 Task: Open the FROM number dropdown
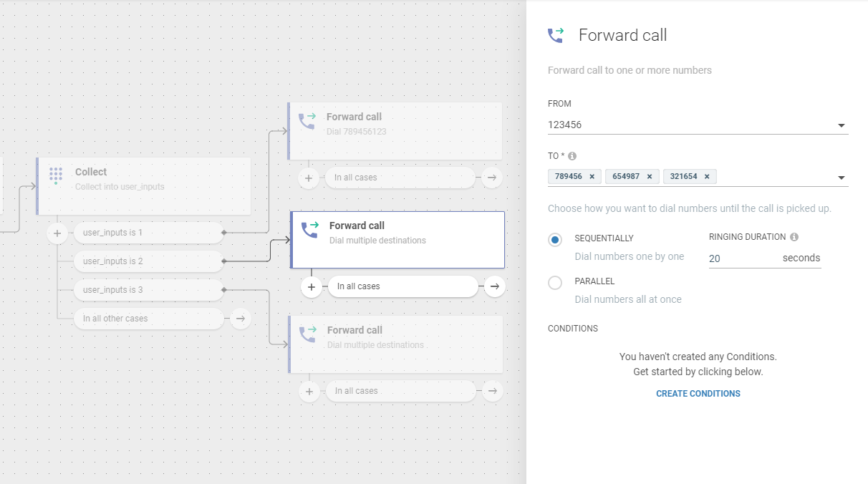(841, 126)
